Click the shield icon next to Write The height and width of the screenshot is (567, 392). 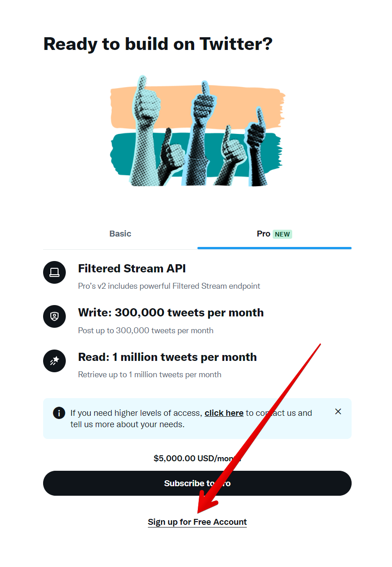(54, 316)
